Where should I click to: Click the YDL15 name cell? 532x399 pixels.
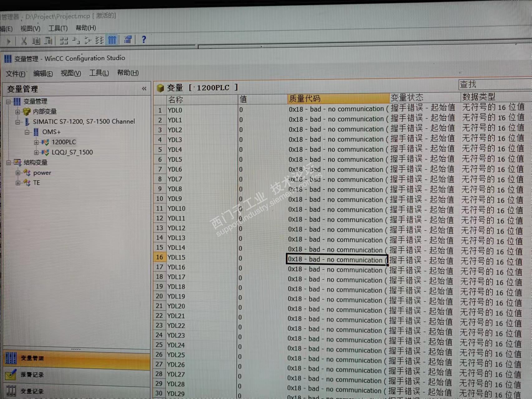(202, 257)
